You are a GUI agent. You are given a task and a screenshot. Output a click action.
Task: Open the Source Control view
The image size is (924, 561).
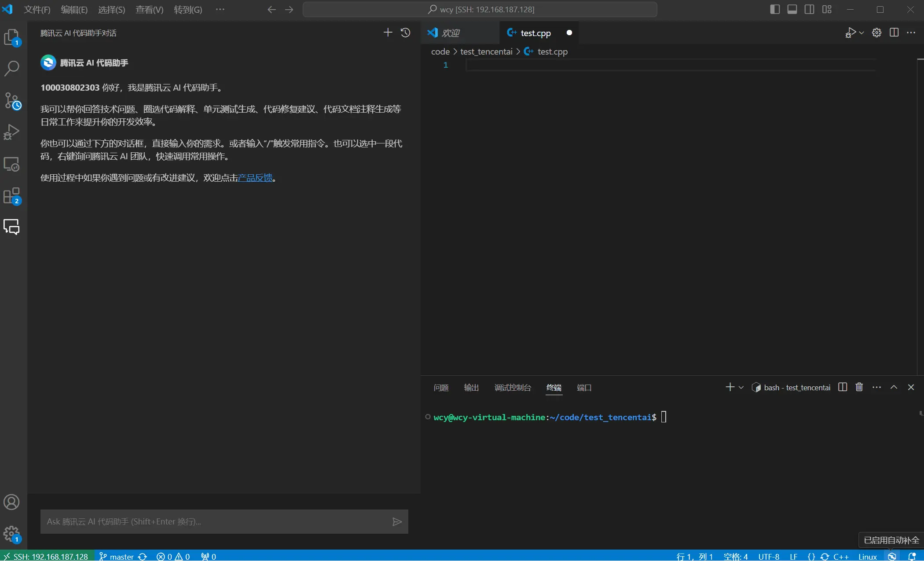[12, 101]
